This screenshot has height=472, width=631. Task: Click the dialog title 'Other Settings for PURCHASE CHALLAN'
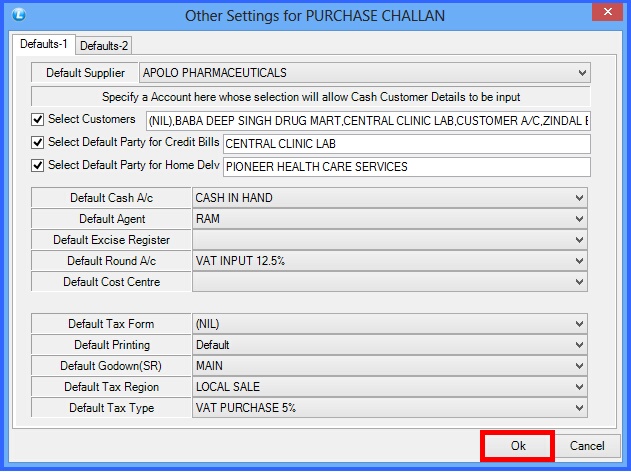point(315,16)
